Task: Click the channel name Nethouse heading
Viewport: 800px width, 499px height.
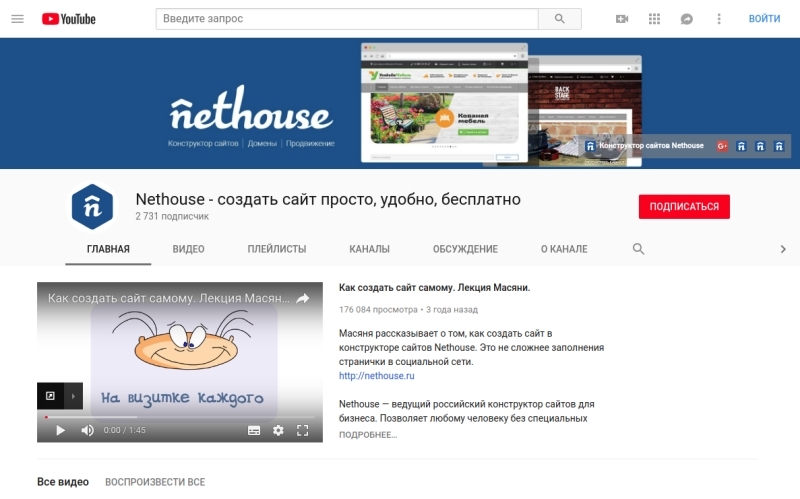Action: (328, 199)
